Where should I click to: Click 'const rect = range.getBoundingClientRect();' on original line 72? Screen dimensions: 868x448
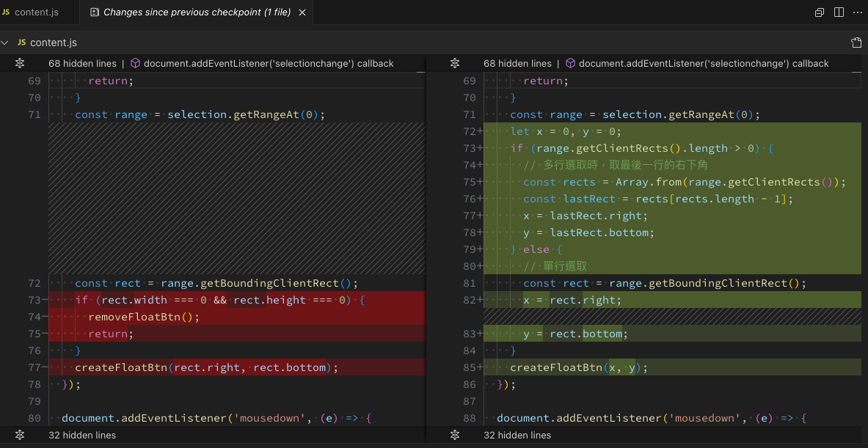coord(216,283)
